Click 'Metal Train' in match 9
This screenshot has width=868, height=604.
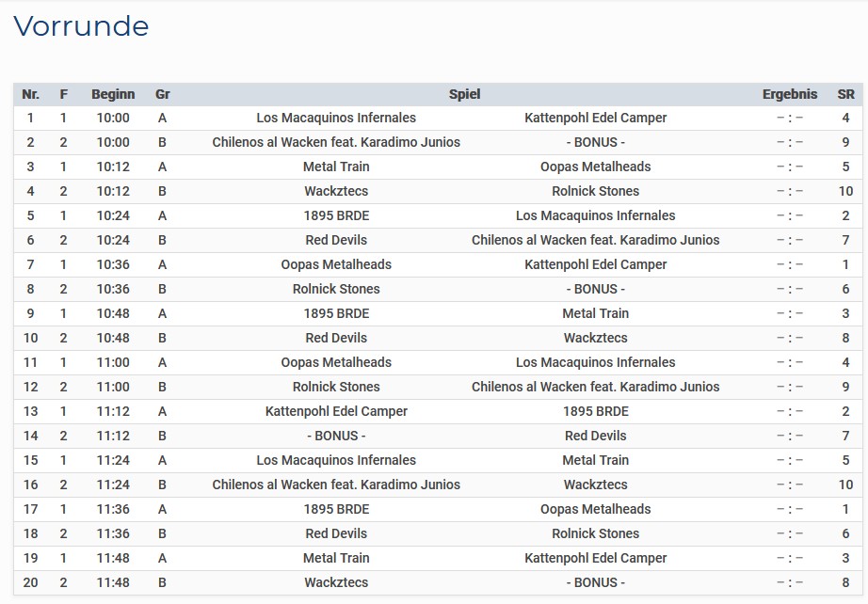[596, 313]
